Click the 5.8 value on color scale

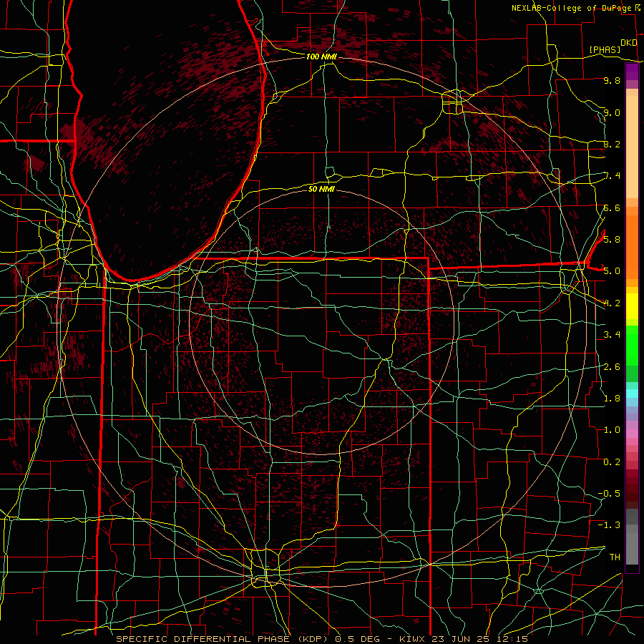click(x=612, y=239)
